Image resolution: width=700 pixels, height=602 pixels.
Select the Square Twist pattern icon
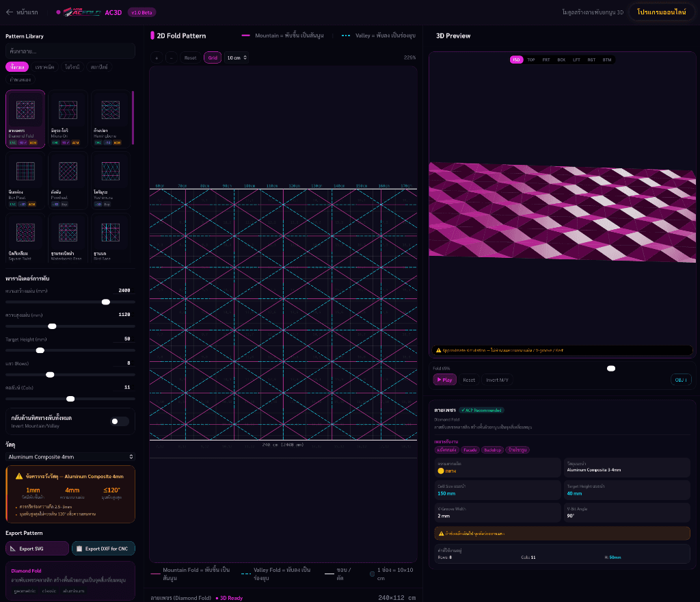(x=25, y=232)
